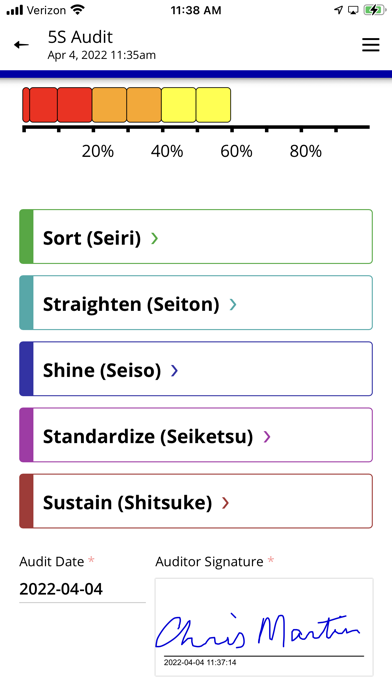Expand the Sort (Seiri) section
392x696 pixels.
tap(196, 237)
